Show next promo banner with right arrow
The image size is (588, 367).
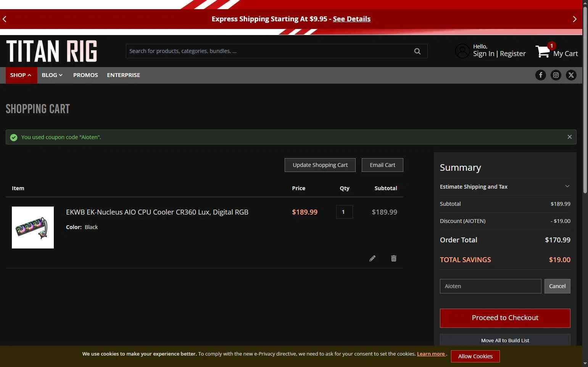coord(575,19)
